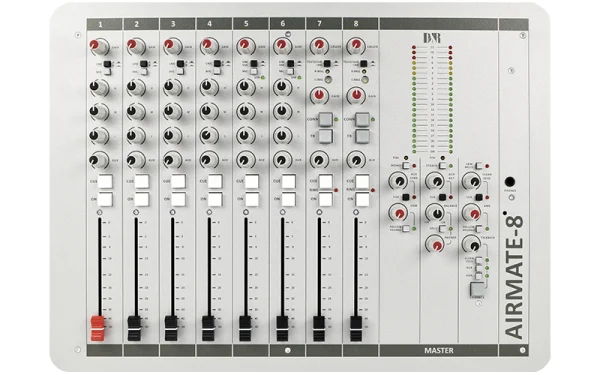Click the red GAIN knob on channel 2

tap(136, 47)
